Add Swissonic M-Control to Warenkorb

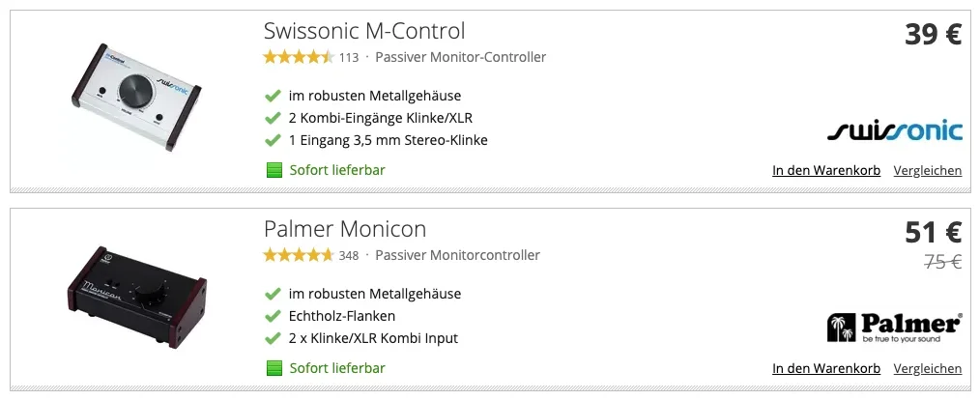[x=826, y=171]
